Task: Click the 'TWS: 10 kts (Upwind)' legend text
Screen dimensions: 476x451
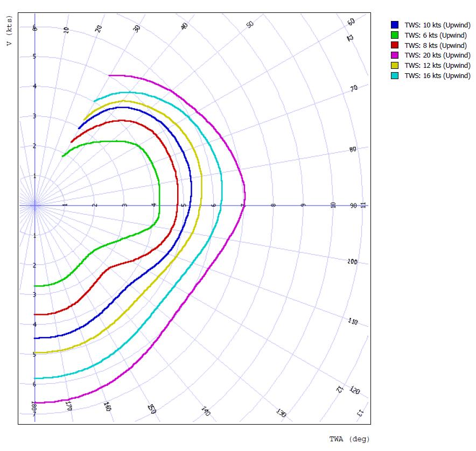Action: pyautogui.click(x=437, y=25)
